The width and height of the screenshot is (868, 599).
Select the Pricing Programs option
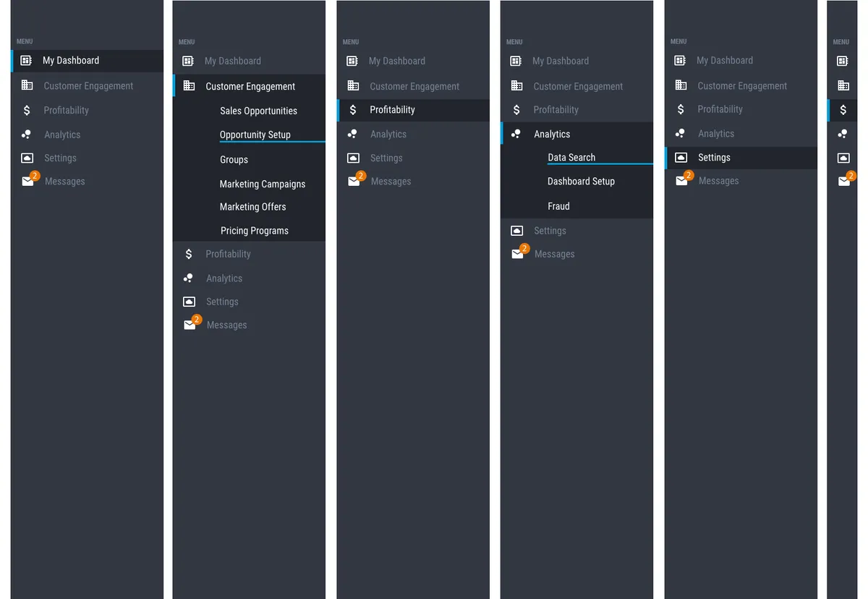(x=254, y=230)
